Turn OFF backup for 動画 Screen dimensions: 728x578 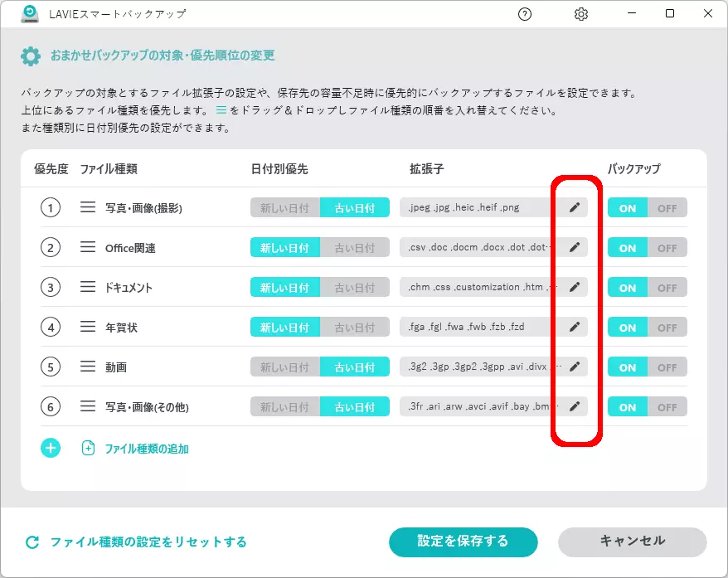667,367
